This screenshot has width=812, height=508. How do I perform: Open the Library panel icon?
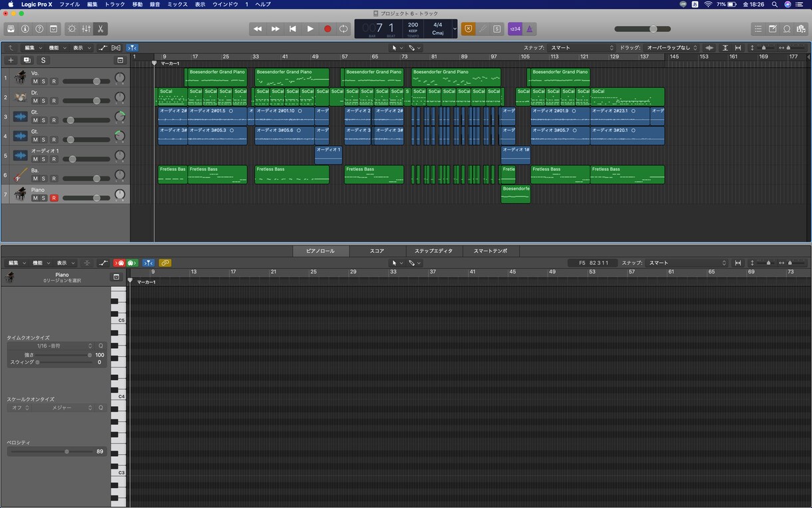click(11, 29)
